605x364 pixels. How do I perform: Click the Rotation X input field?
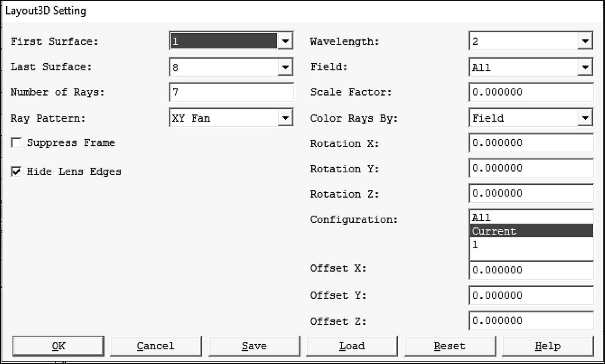pyautogui.click(x=531, y=143)
